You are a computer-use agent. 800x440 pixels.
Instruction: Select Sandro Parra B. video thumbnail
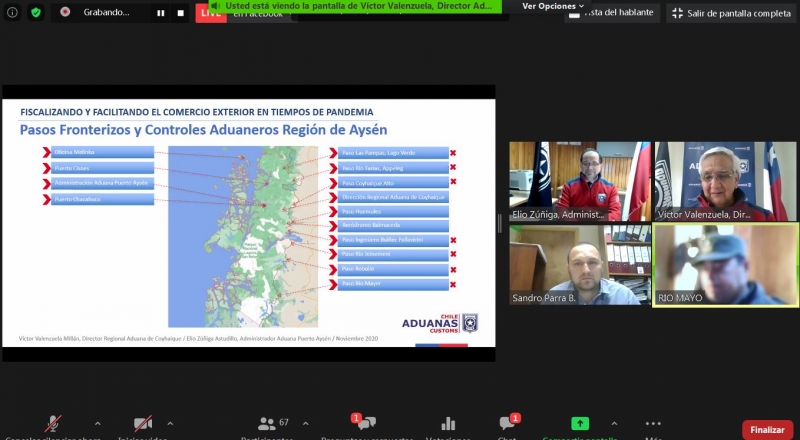(x=580, y=265)
